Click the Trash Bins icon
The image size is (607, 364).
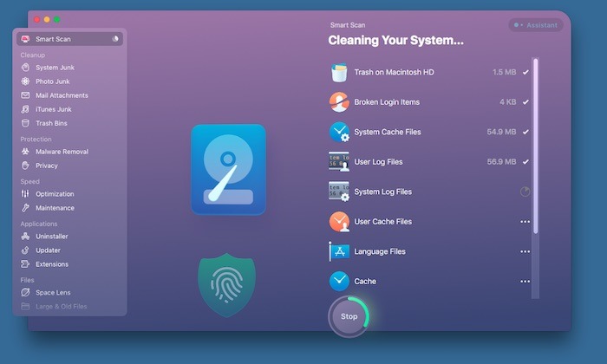[x=25, y=123]
